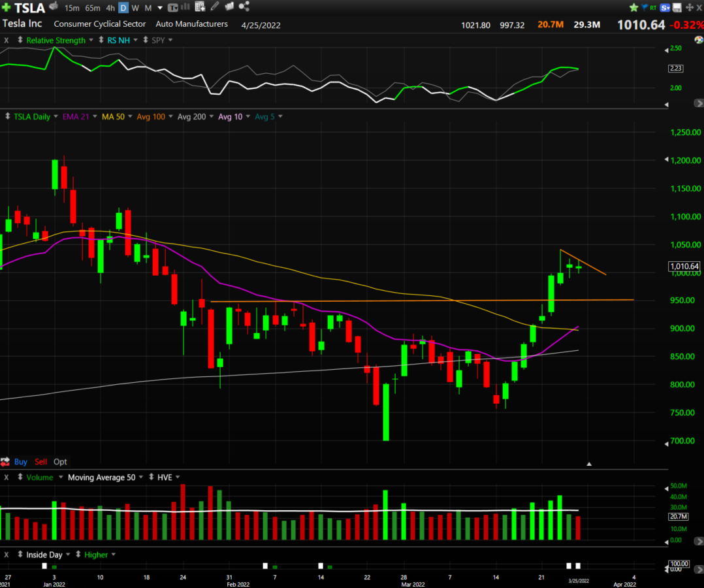Switch to the 15m timeframe
Image resolution: width=704 pixels, height=588 pixels.
(x=72, y=8)
